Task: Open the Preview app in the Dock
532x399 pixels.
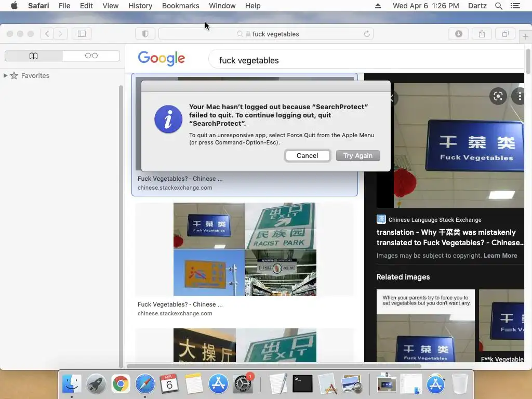Action: coord(351,384)
